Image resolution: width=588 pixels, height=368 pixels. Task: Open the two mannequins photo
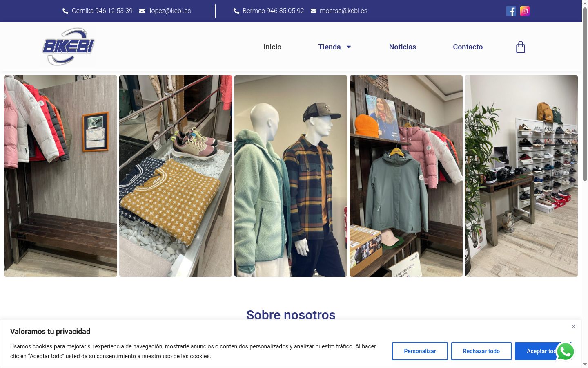click(x=291, y=176)
